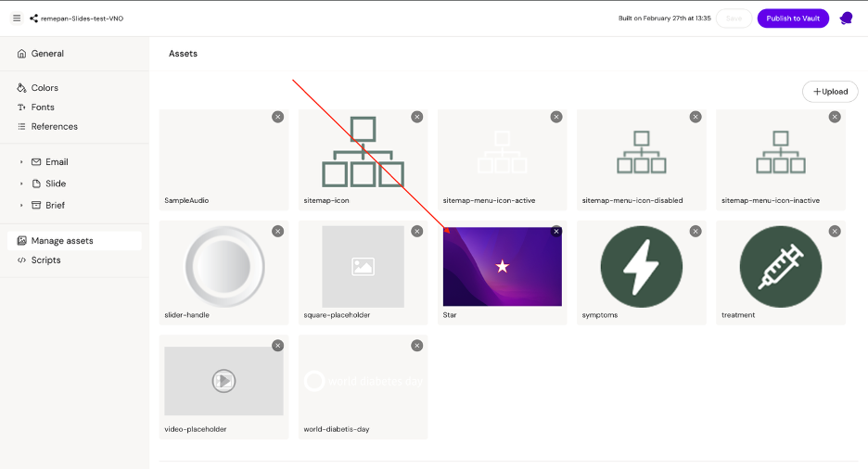Select the sitemap-menu-icon-disabled thumbnail
868x469 pixels.
641,151
